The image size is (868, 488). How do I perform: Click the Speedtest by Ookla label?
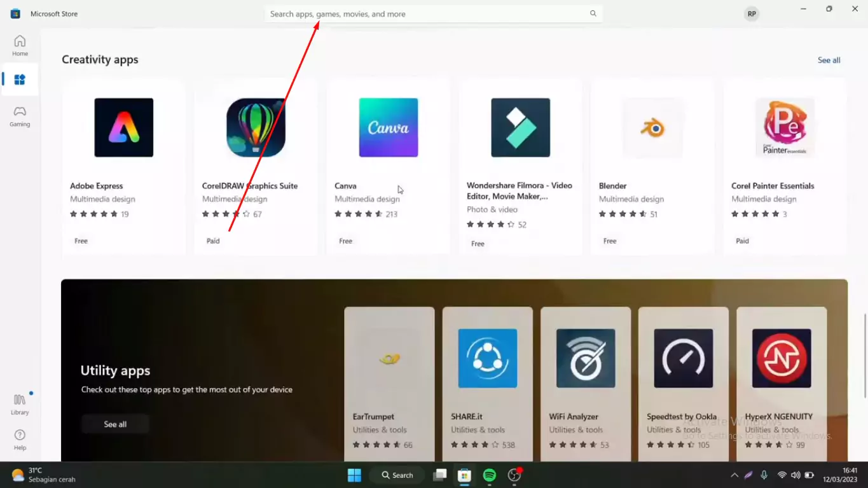(682, 417)
